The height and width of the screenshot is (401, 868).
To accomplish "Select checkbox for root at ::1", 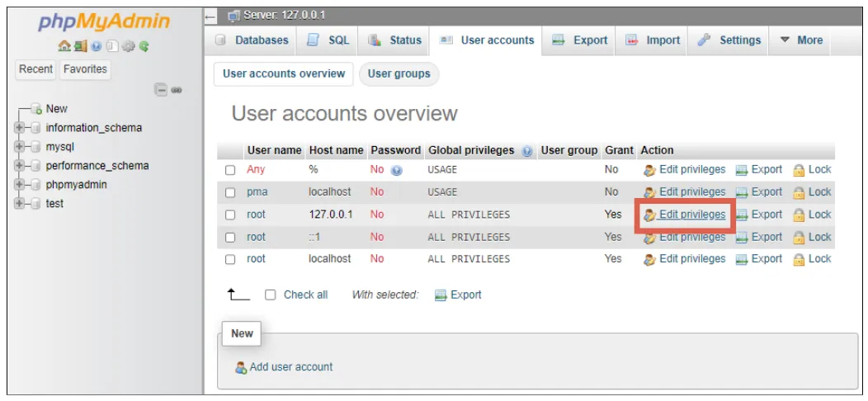I will [x=230, y=238].
